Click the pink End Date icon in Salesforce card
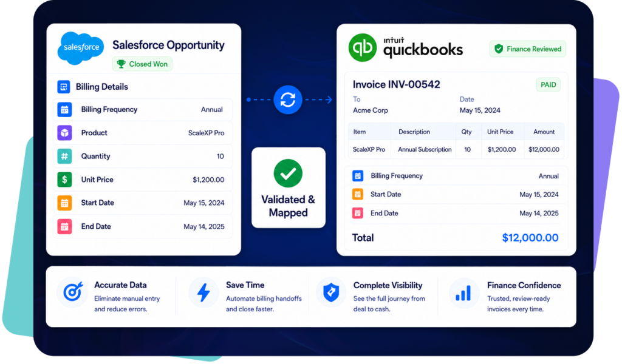 (64, 226)
